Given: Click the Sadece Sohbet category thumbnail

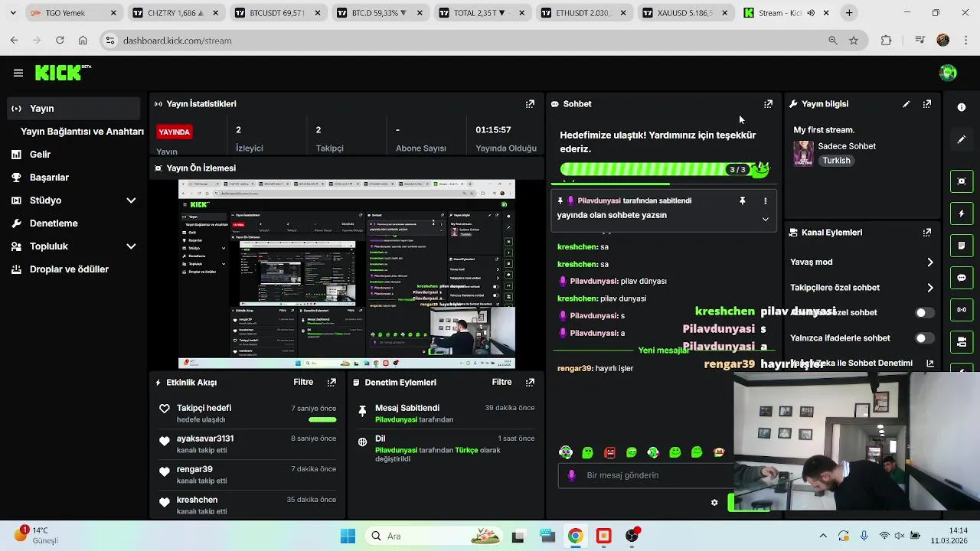Looking at the screenshot, I should tap(803, 153).
